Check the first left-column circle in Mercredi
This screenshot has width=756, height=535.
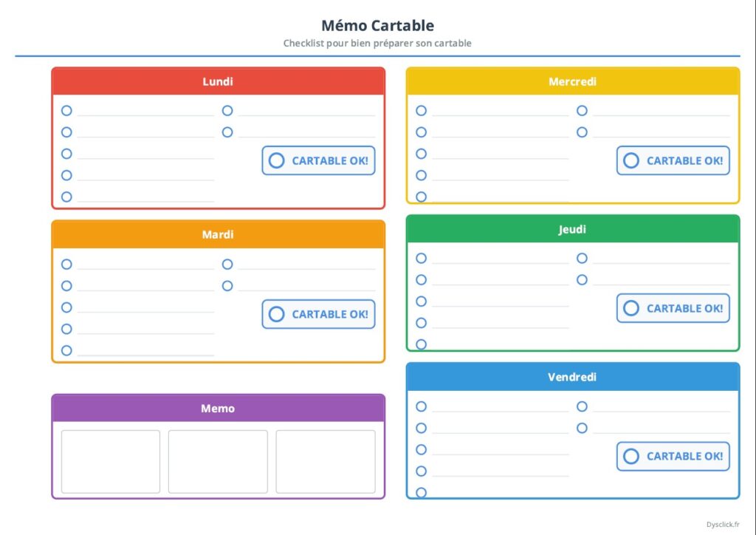pyautogui.click(x=422, y=111)
